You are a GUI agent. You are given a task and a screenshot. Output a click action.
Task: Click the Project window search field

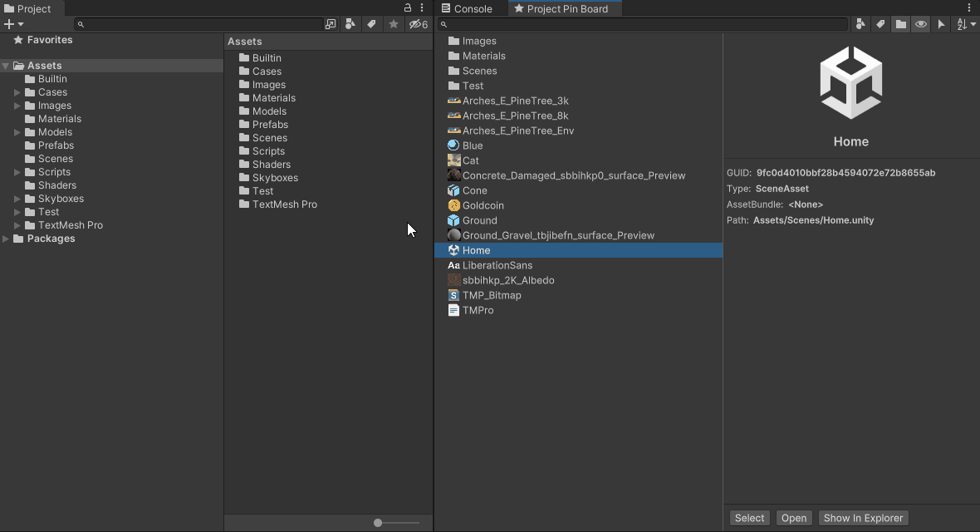click(198, 24)
